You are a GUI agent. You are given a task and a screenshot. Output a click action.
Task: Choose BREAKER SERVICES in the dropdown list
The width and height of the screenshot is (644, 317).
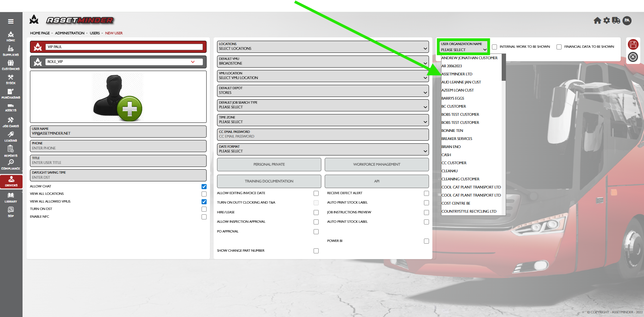[457, 139]
